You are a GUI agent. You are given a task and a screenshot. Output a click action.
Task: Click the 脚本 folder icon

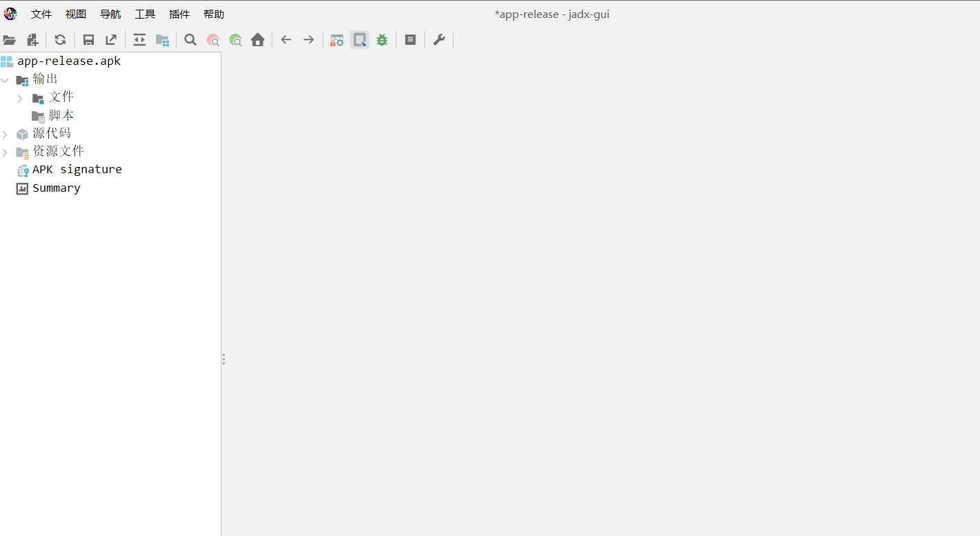coord(38,116)
